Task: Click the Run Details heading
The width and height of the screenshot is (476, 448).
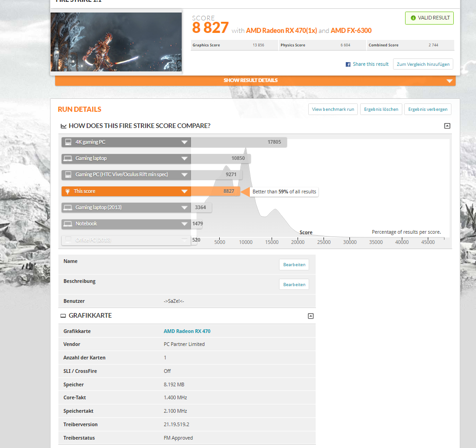Action: (80, 109)
